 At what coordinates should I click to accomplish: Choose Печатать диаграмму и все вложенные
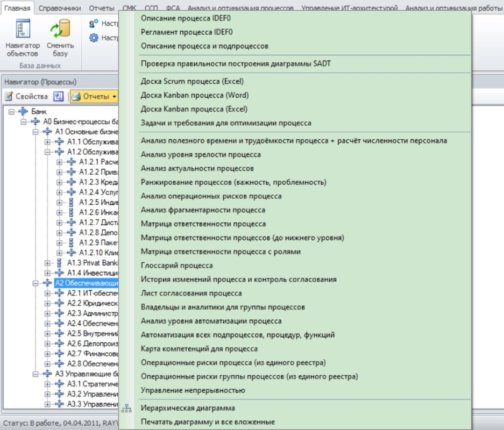pyautogui.click(x=208, y=422)
